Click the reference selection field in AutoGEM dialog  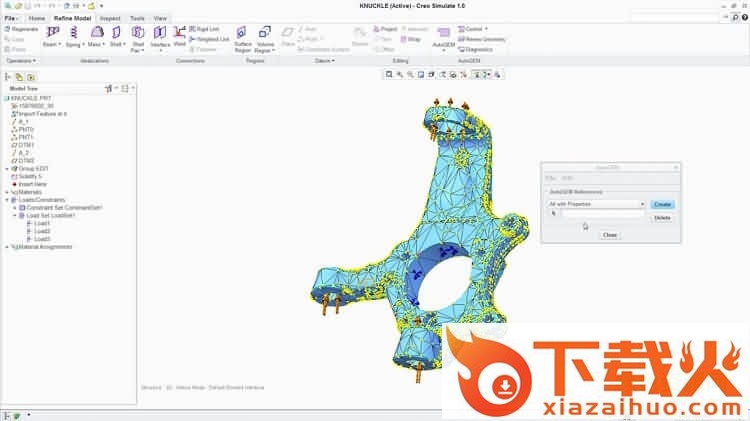603,214
